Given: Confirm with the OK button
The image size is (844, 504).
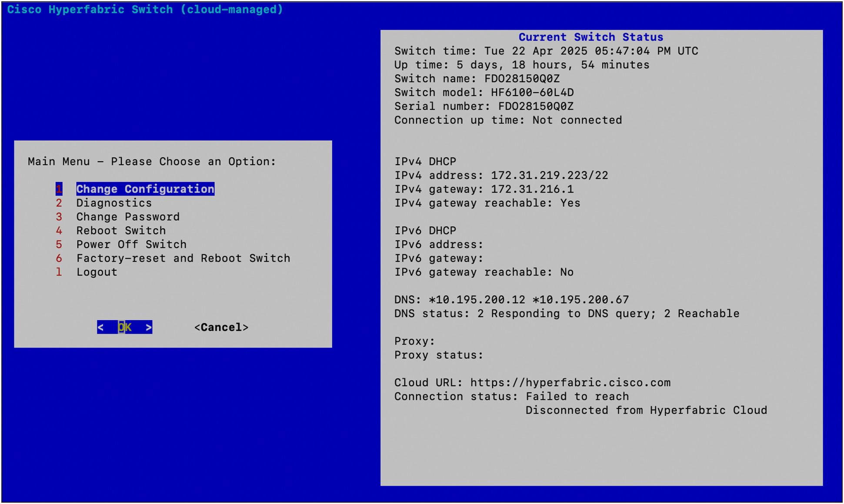Looking at the screenshot, I should point(124,327).
